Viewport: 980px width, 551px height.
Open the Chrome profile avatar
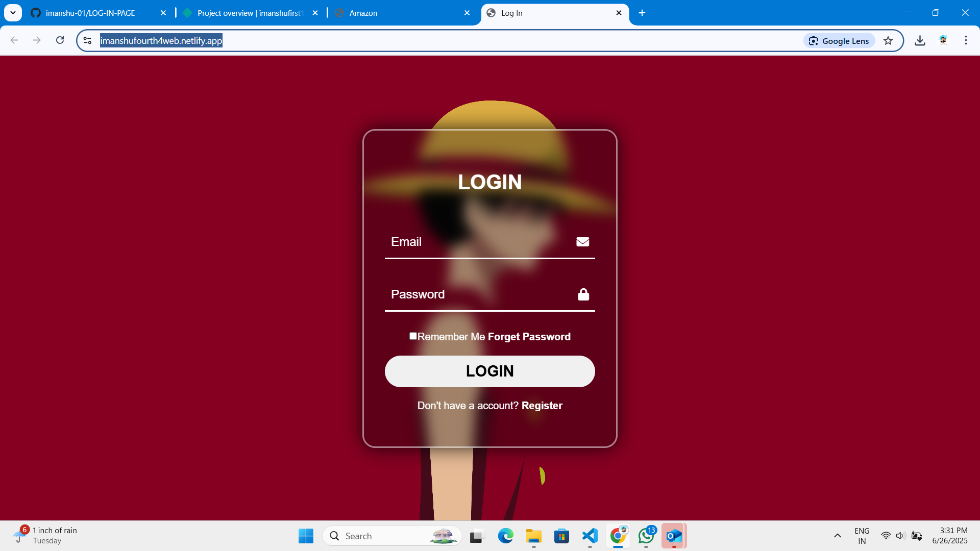(943, 40)
